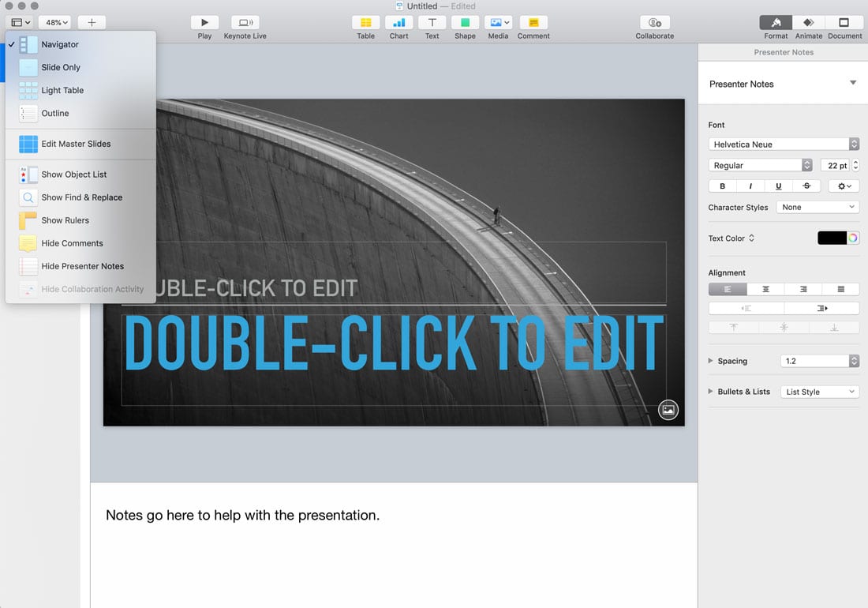The image size is (868, 608).
Task: Toggle bold formatting in Presenter Notes
Action: (x=722, y=186)
